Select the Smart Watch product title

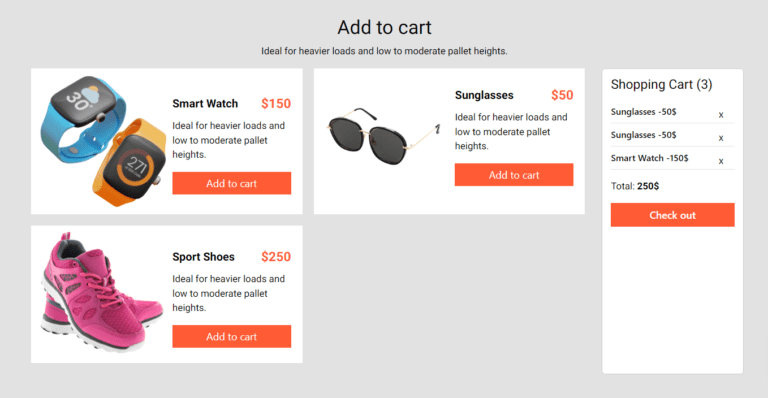coord(205,104)
